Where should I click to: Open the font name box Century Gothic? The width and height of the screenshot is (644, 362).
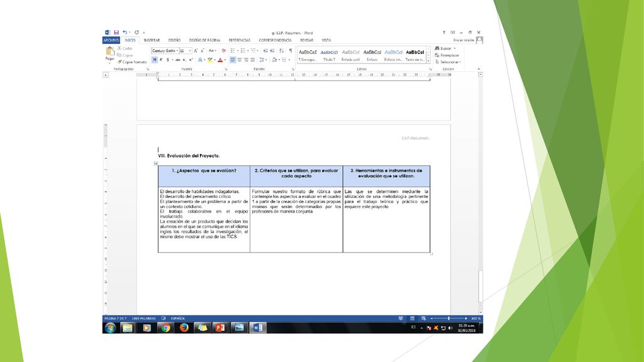click(165, 51)
